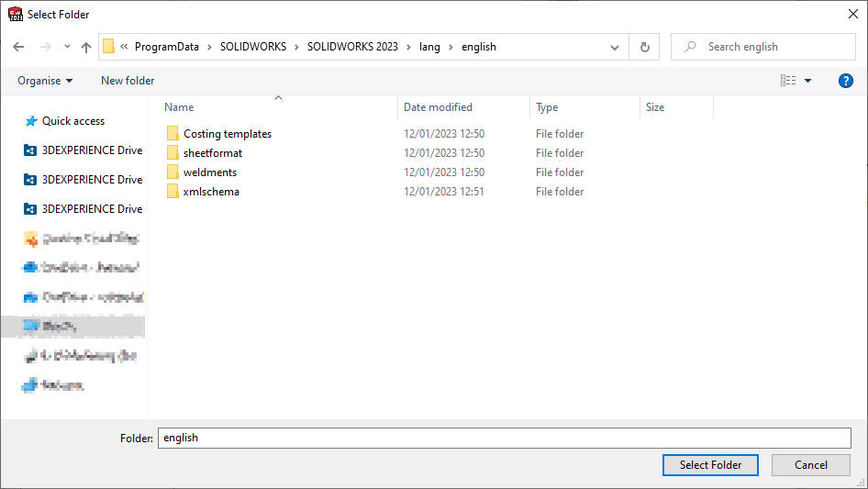Click the Quick access star icon
The height and width of the screenshot is (489, 868).
[31, 121]
